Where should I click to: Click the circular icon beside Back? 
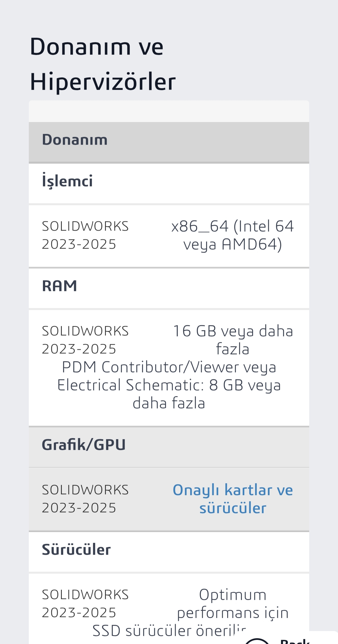[257, 641]
